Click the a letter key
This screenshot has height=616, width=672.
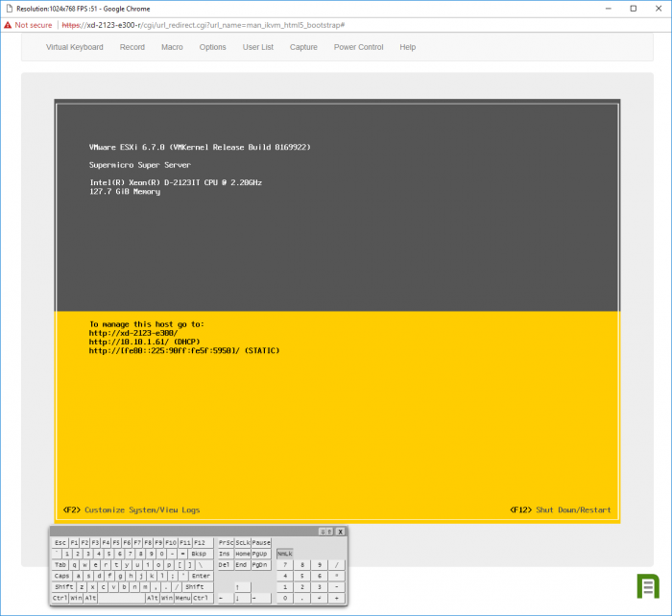(78, 576)
